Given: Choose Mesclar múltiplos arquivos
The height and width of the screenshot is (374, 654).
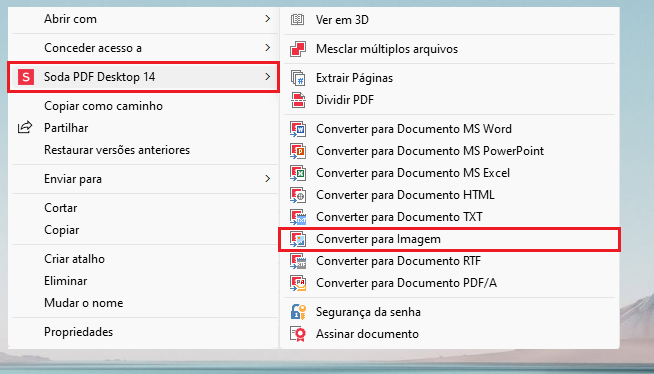Looking at the screenshot, I should point(450,49).
